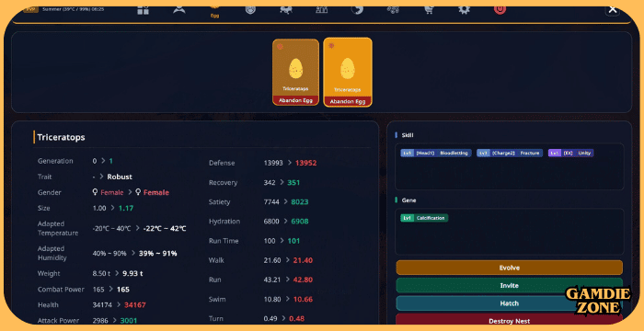Click the new Weight value 9.93 t
Viewport: 644px width, 331px height.
pos(132,273)
